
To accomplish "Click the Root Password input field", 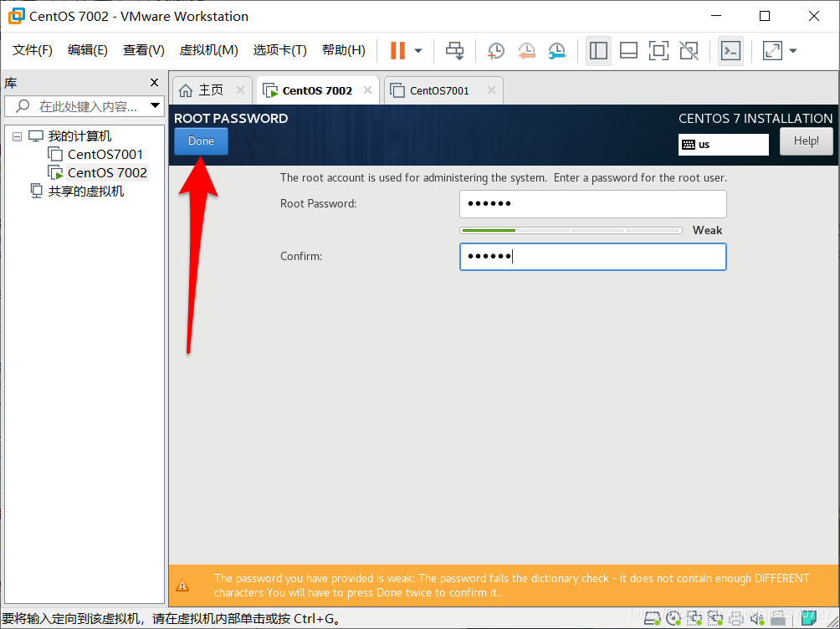I will click(x=593, y=204).
